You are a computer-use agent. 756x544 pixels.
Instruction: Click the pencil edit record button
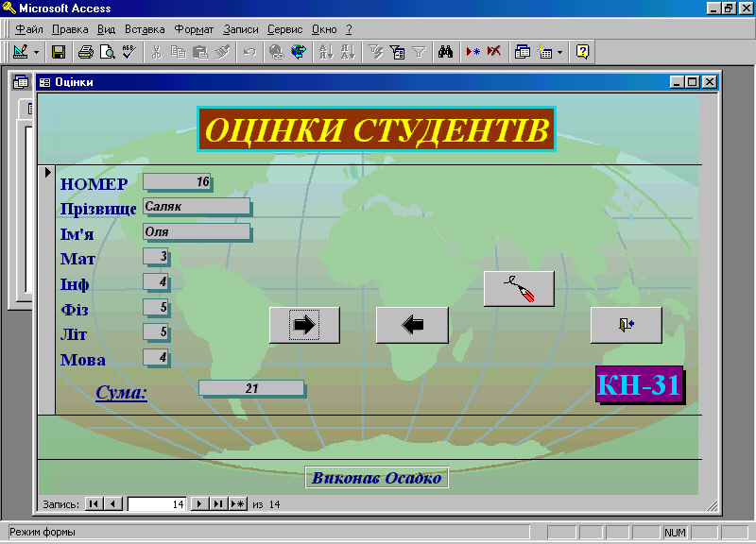pyautogui.click(x=519, y=289)
